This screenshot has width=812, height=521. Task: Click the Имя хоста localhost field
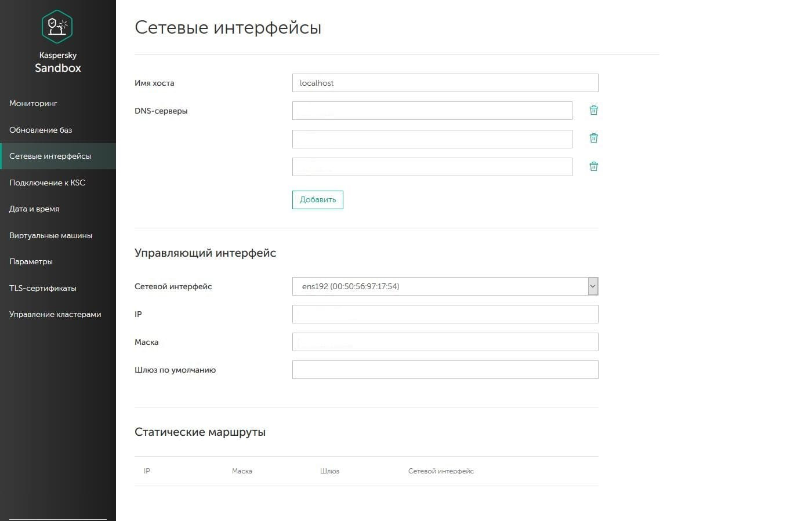[x=445, y=83]
